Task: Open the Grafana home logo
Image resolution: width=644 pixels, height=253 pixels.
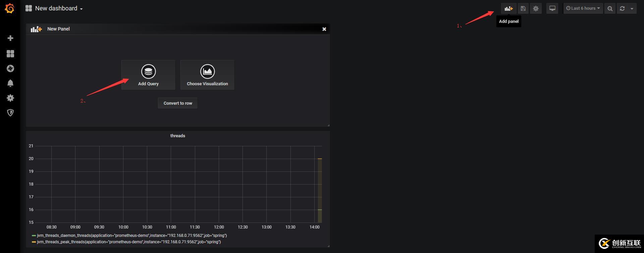Action: coord(10,8)
